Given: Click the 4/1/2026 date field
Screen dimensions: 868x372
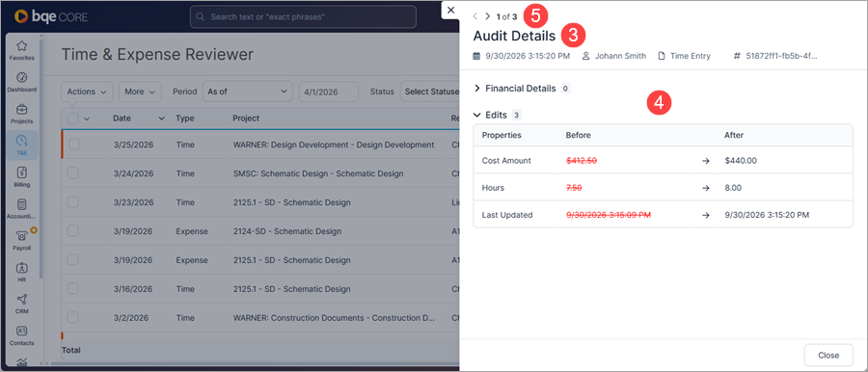Looking at the screenshot, I should tap(328, 92).
